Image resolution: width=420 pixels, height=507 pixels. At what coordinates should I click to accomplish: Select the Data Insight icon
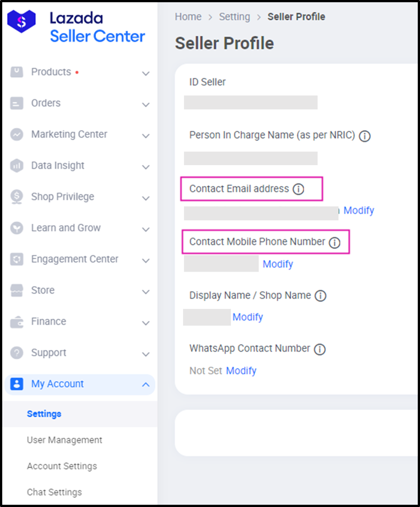click(x=17, y=165)
